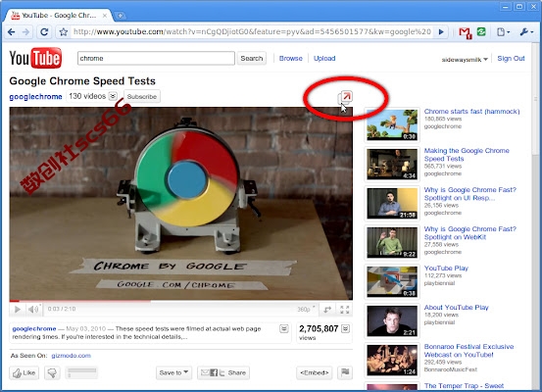Expand the 2,705,807 views statistics
This screenshot has width=542, height=392.
(346, 328)
